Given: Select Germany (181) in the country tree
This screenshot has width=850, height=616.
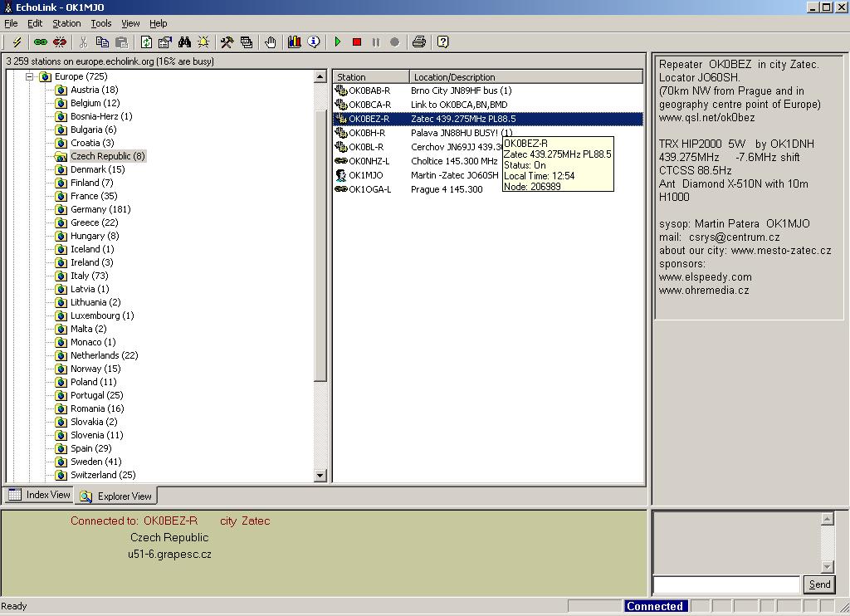Looking at the screenshot, I should 100,209.
